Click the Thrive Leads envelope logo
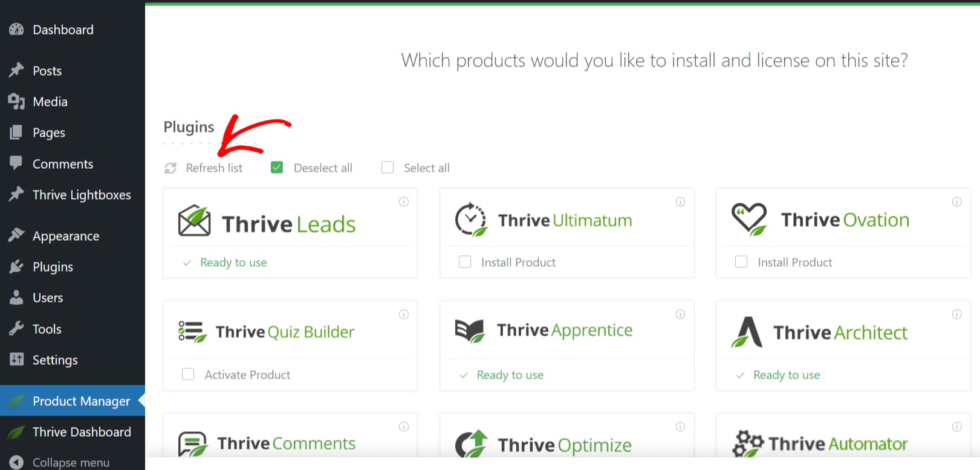 click(194, 221)
